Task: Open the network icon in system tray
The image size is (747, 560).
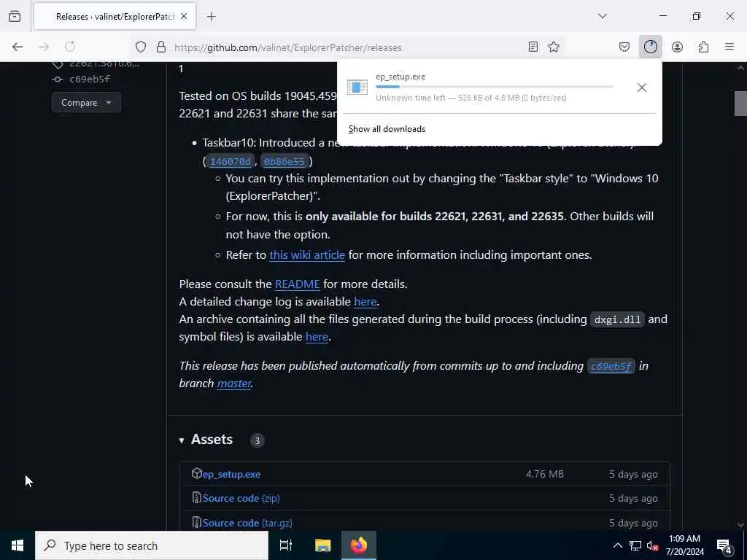Action: tap(635, 545)
